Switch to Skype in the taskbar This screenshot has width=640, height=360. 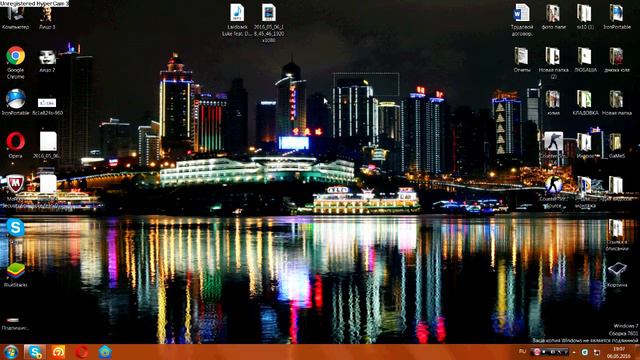point(35,352)
